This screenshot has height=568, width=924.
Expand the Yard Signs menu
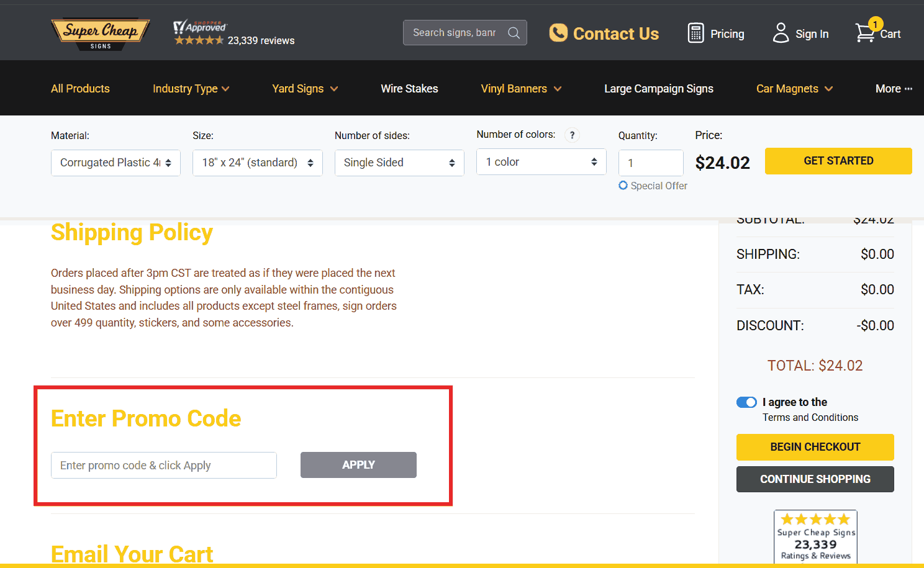point(305,89)
